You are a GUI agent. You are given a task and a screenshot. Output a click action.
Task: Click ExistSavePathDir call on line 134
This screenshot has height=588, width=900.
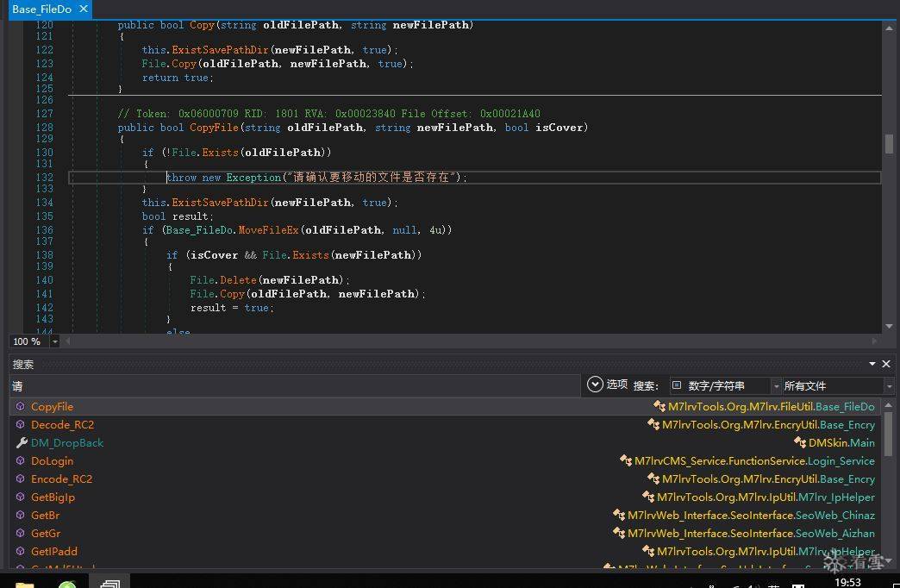pyautogui.click(x=220, y=203)
